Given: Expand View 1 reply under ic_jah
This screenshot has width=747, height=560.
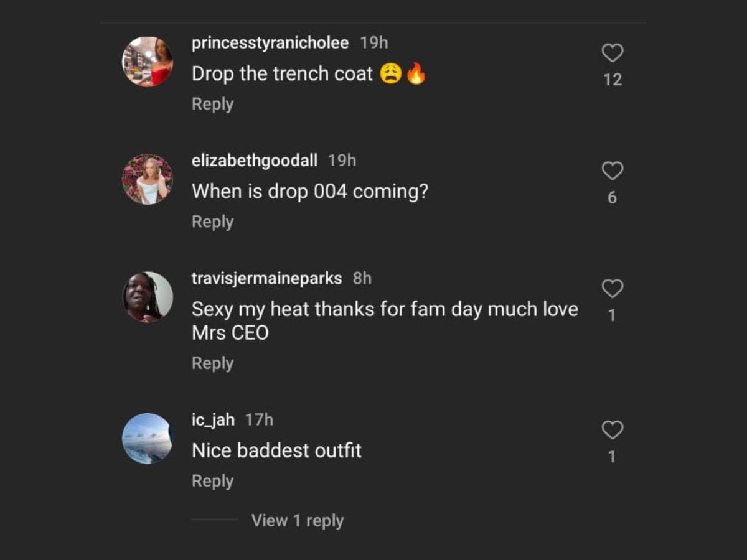Looking at the screenshot, I should pyautogui.click(x=297, y=520).
